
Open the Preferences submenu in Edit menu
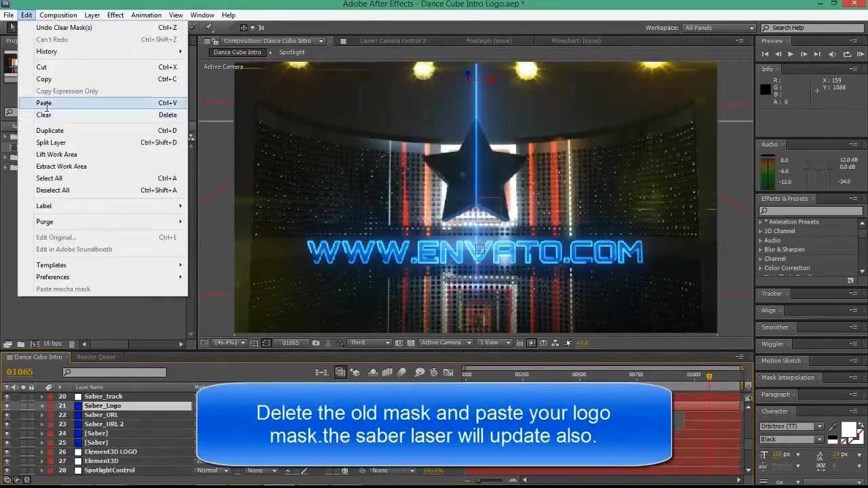click(102, 277)
